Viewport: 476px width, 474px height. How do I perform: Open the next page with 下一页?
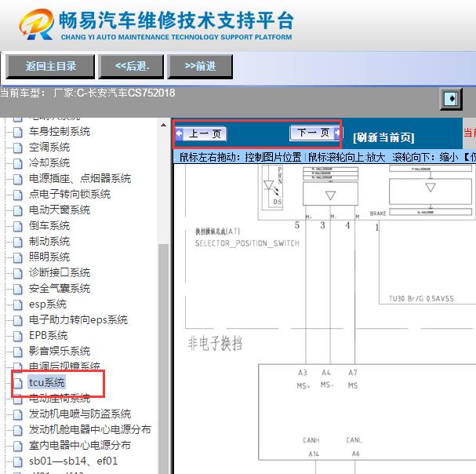point(315,133)
